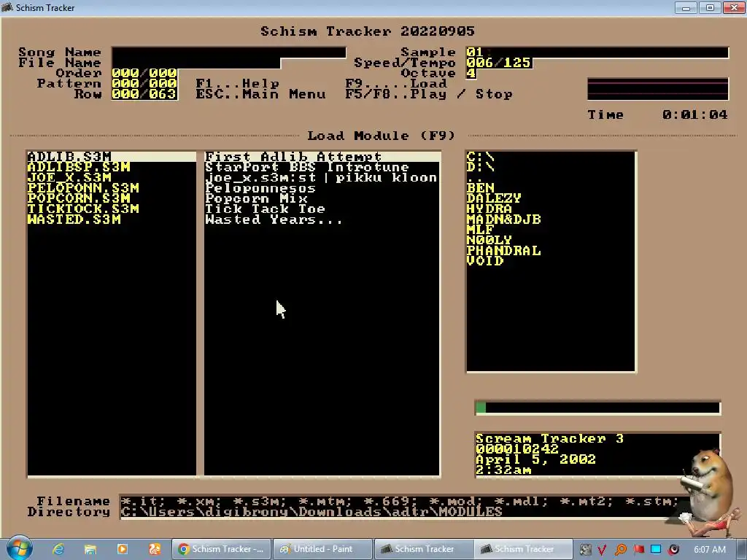The width and height of the screenshot is (747, 560).
Task: Switch to Chrome Schism Tracker taskbar window
Action: (x=222, y=549)
